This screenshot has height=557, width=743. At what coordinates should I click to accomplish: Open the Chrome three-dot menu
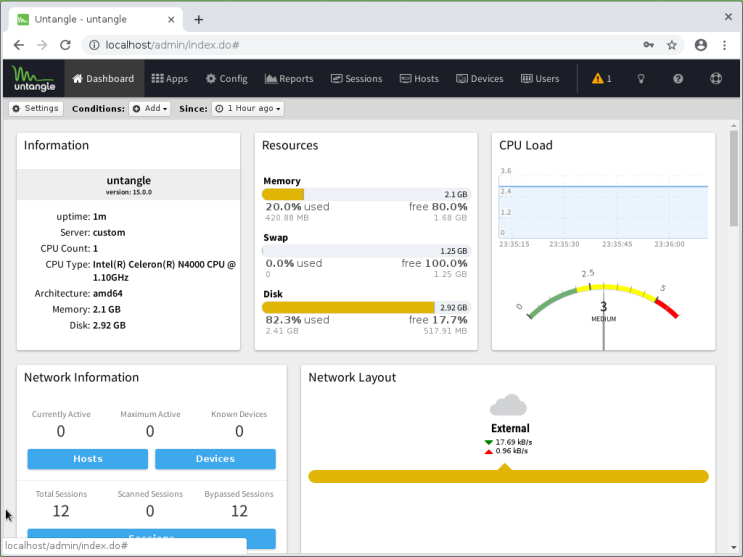point(724,45)
